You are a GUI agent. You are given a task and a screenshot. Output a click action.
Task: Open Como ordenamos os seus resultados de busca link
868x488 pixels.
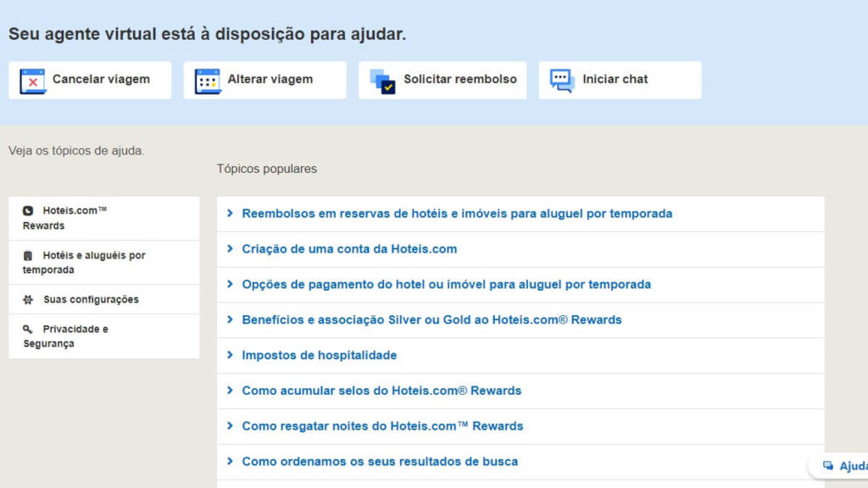(380, 462)
